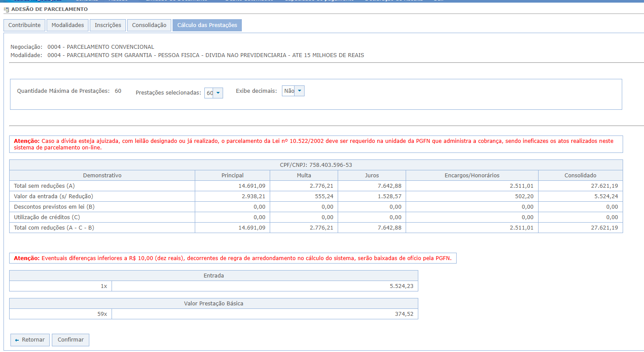This screenshot has width=644, height=352.
Task: Click the Demonstrativo column header
Action: tap(102, 176)
